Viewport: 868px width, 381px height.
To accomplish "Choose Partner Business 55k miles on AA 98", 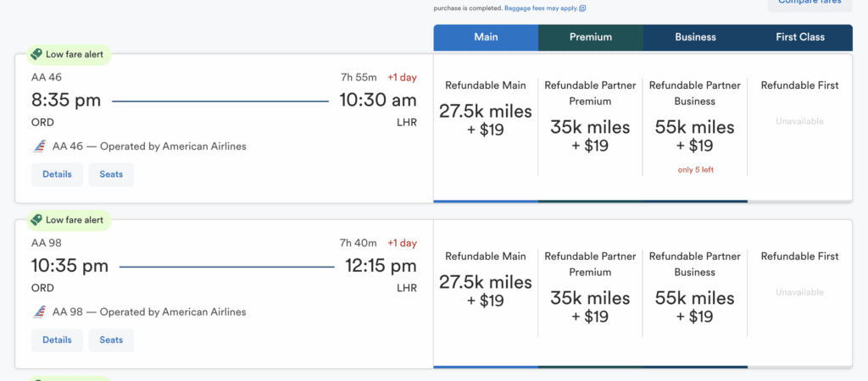I will tap(695, 293).
